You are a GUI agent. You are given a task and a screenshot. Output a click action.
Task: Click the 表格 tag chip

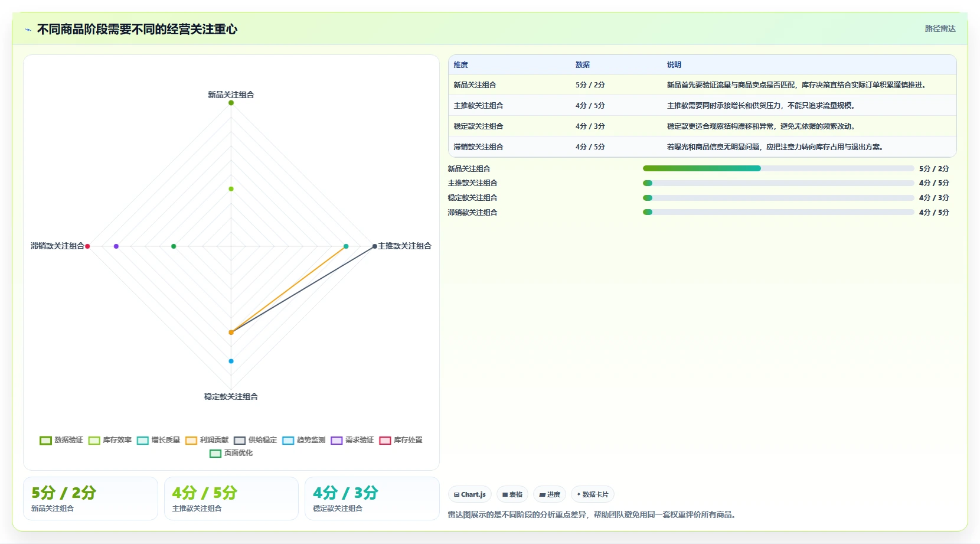tap(512, 494)
